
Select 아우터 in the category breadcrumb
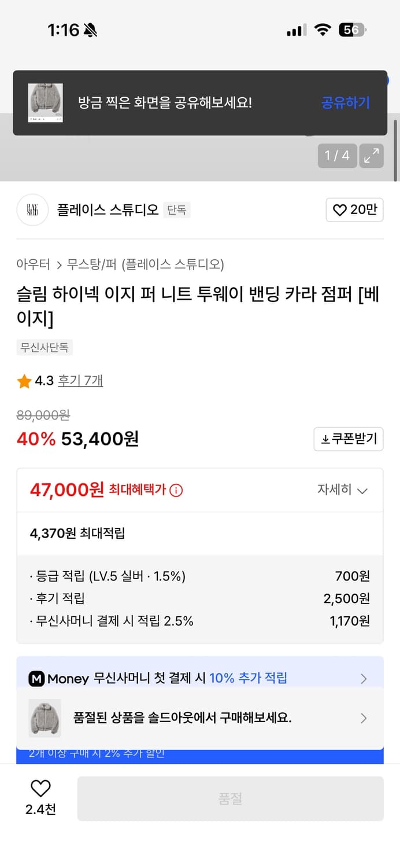33,263
